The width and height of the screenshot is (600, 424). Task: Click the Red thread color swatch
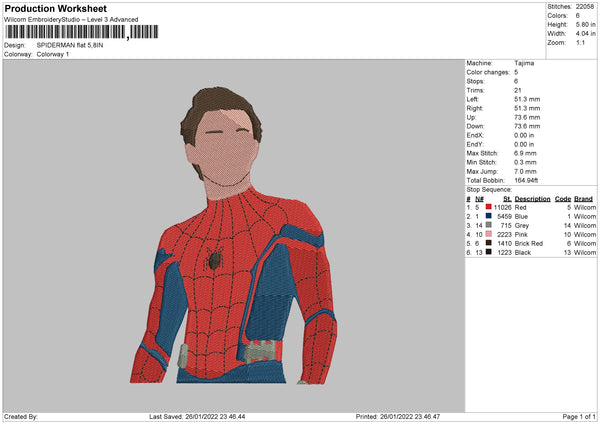point(488,207)
